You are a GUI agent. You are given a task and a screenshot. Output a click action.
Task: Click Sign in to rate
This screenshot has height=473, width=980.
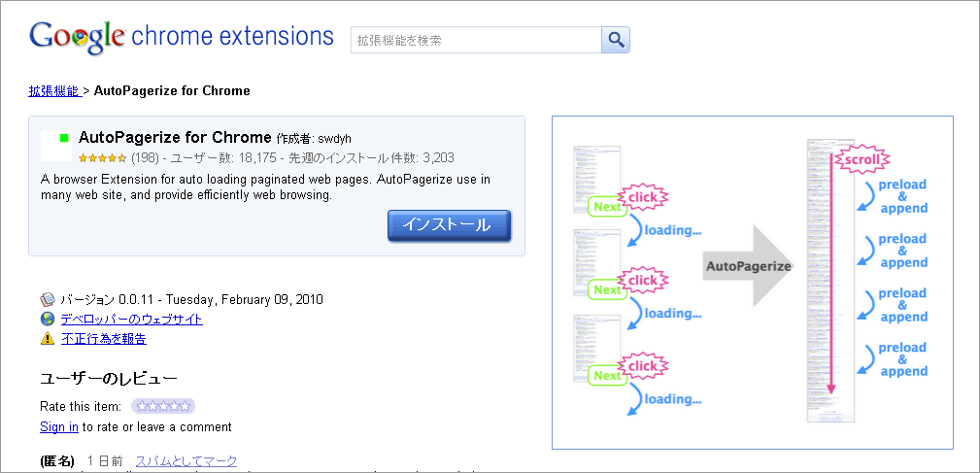point(58,426)
